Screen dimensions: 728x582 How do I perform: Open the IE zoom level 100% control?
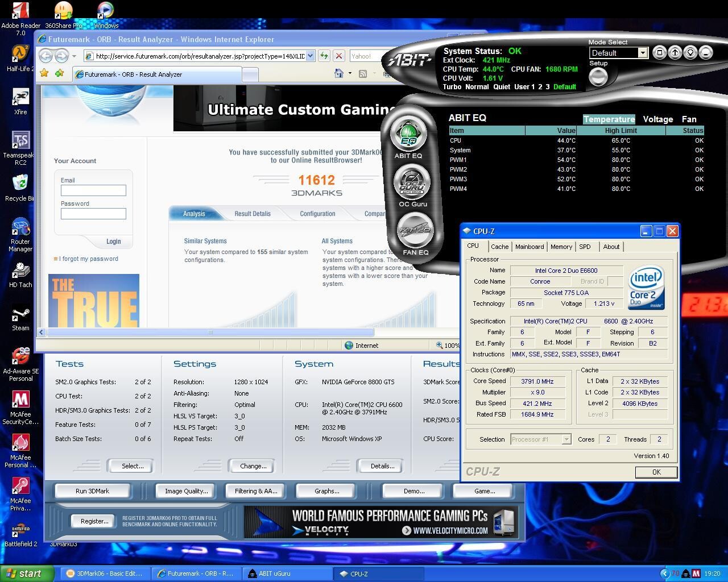click(448, 346)
